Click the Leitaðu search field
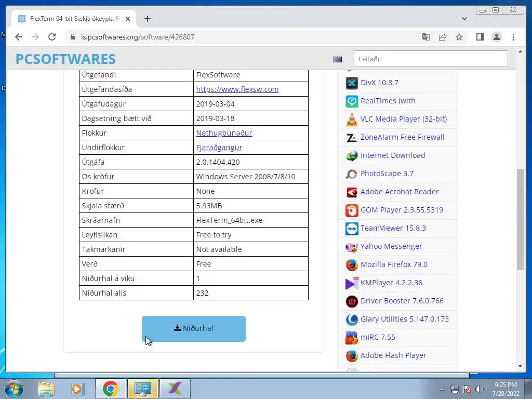The image size is (532, 399). [431, 59]
